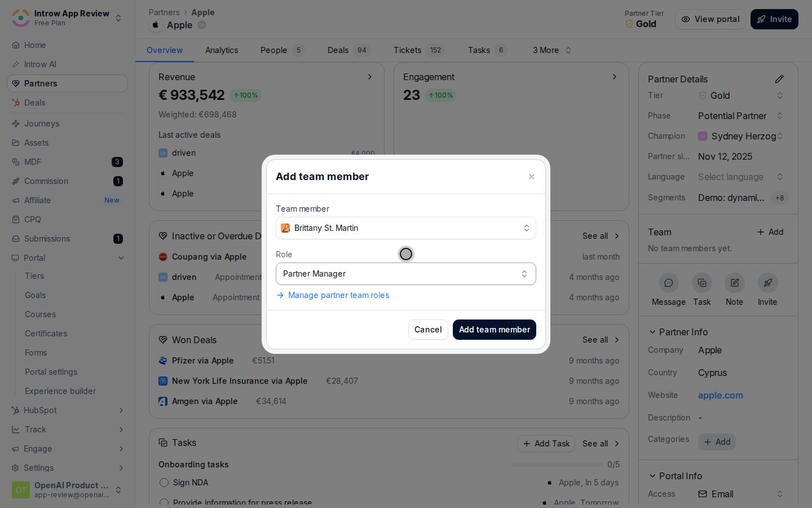Click Add team member button
The width and height of the screenshot is (812, 508).
click(x=494, y=330)
